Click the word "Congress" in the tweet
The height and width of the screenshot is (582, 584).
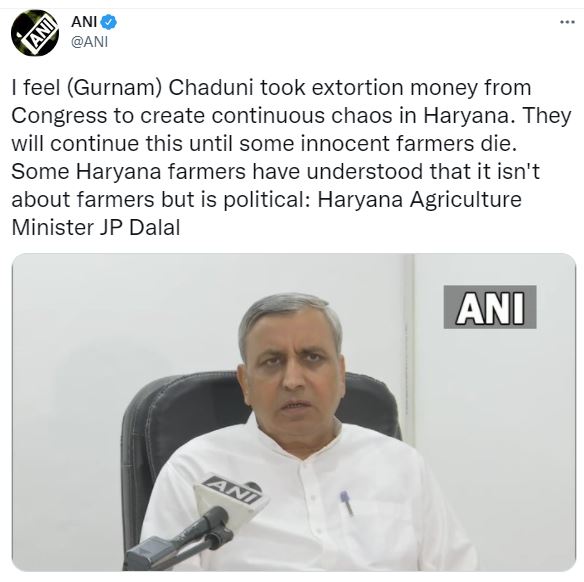point(59,116)
